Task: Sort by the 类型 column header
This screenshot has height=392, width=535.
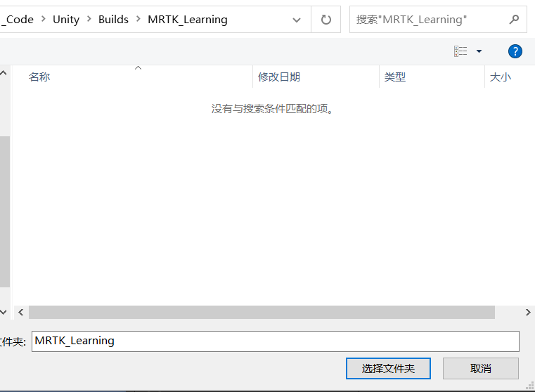Action: coord(395,77)
